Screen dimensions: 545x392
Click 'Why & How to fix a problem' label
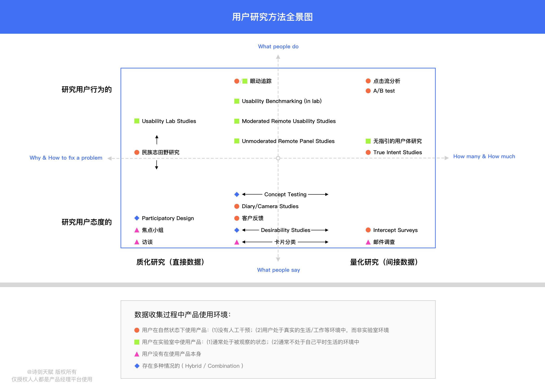pos(66,158)
